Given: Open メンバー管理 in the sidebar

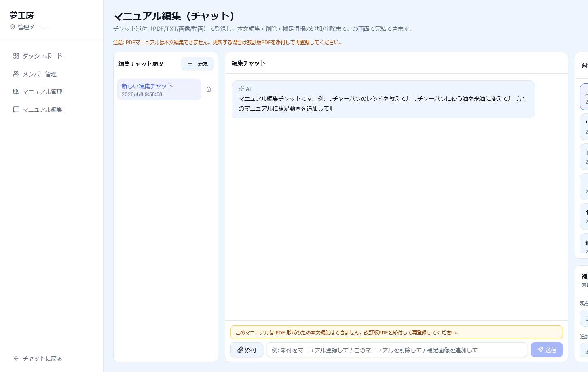Looking at the screenshot, I should tap(51, 74).
